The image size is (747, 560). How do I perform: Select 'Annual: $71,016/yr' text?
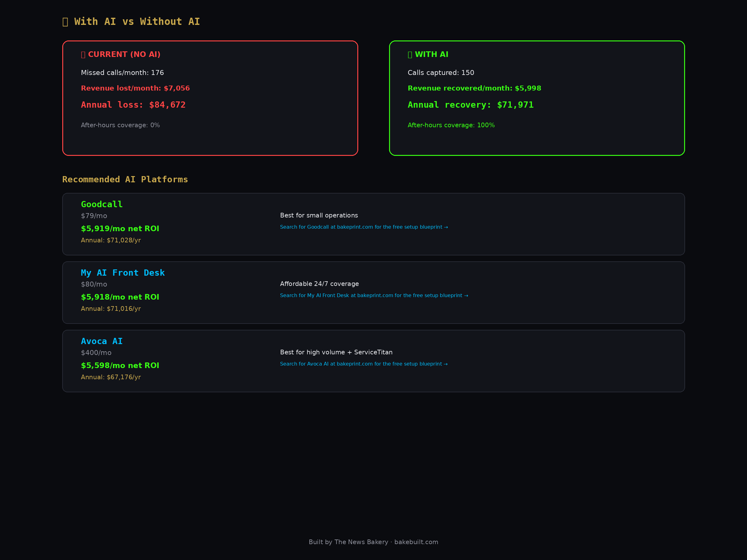click(111, 309)
